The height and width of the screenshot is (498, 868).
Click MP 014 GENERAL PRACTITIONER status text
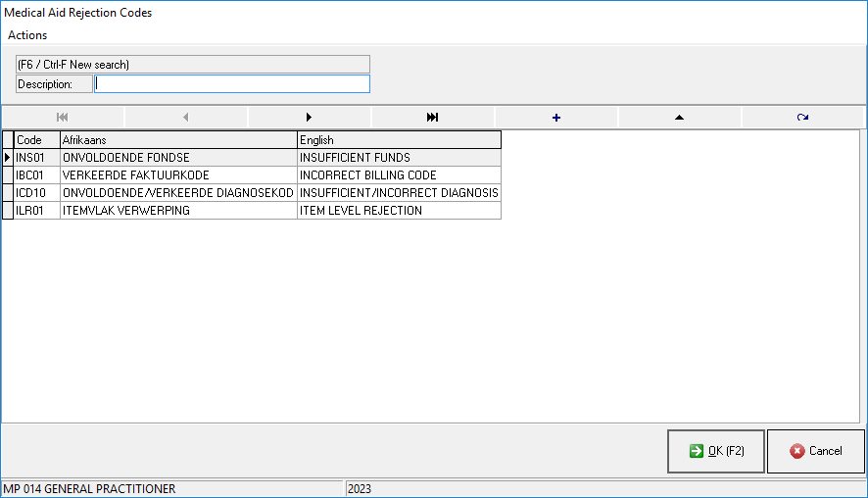pyautogui.click(x=89, y=489)
